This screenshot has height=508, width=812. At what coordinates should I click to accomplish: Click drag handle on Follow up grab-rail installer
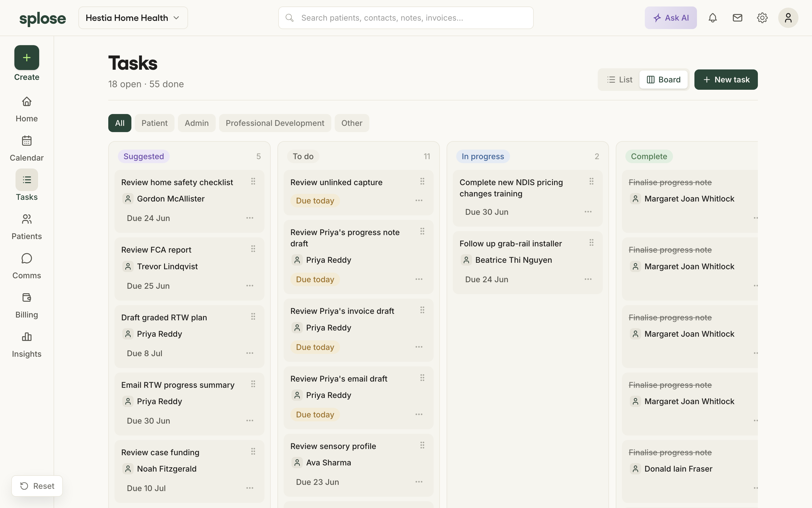point(592,243)
